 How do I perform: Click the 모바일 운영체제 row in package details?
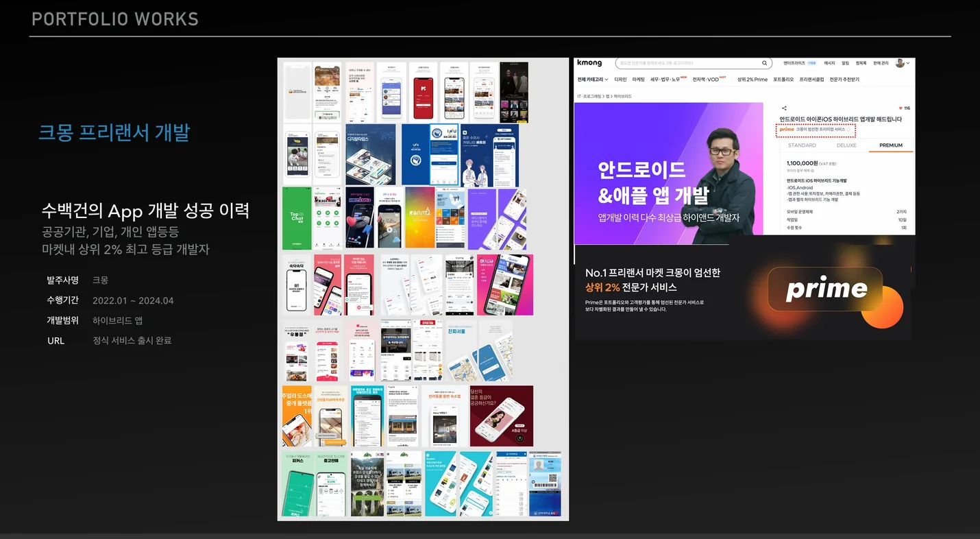coord(846,212)
